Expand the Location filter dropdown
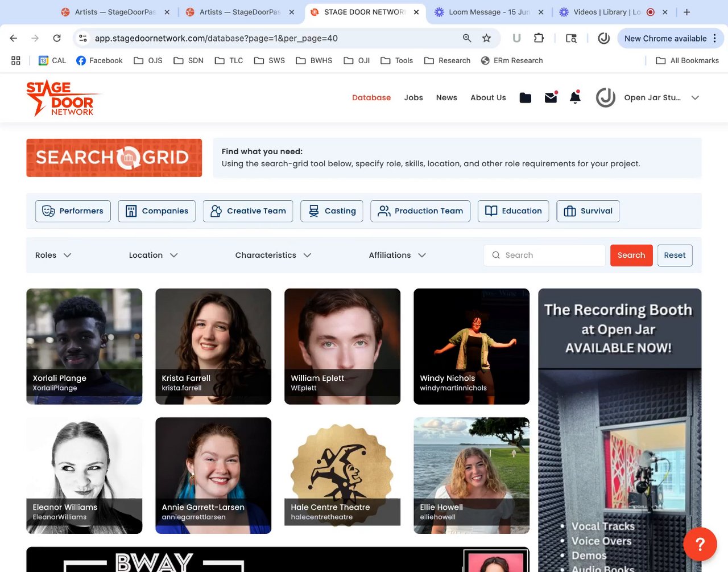 click(x=154, y=255)
